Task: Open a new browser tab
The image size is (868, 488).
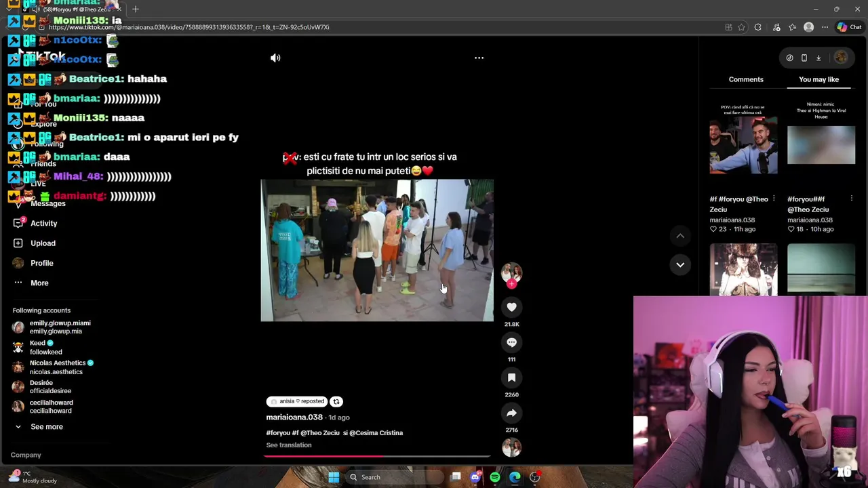Action: (136, 9)
